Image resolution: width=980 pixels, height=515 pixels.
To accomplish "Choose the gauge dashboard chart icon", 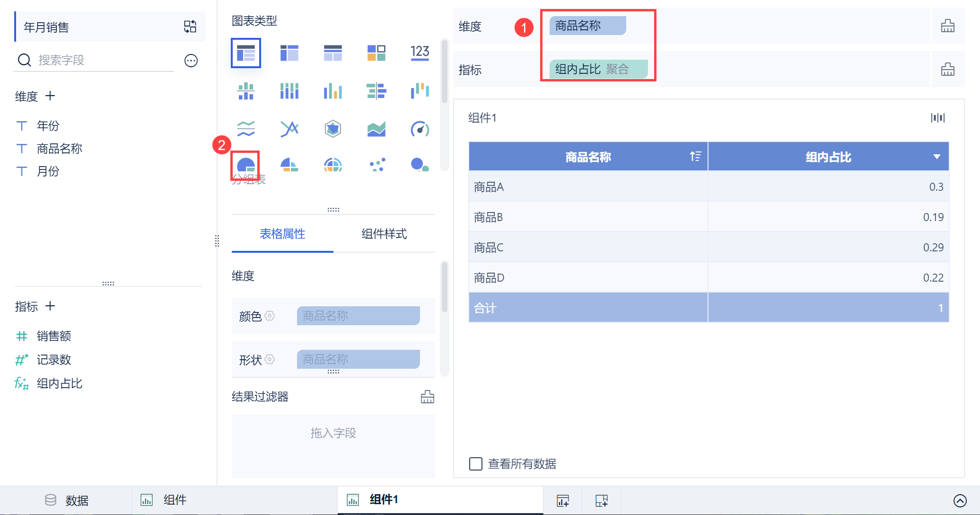I will (420, 129).
